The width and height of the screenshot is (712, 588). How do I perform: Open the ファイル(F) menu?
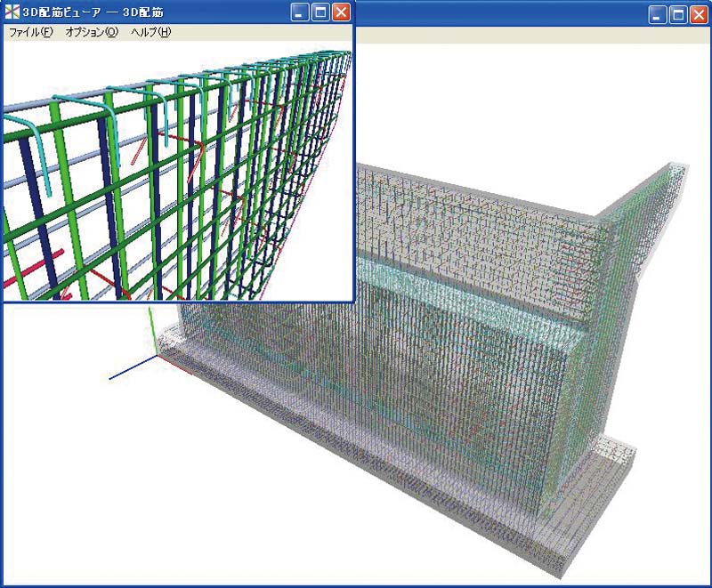pos(31,32)
